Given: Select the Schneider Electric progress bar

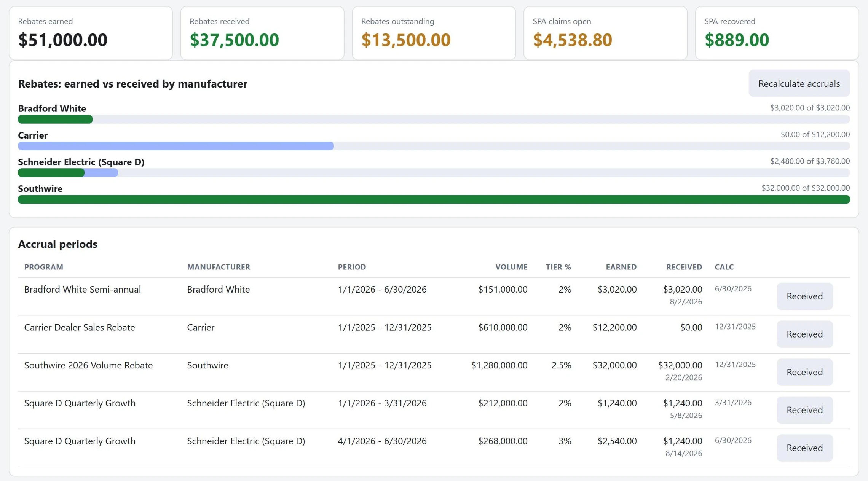Looking at the screenshot, I should 434,173.
